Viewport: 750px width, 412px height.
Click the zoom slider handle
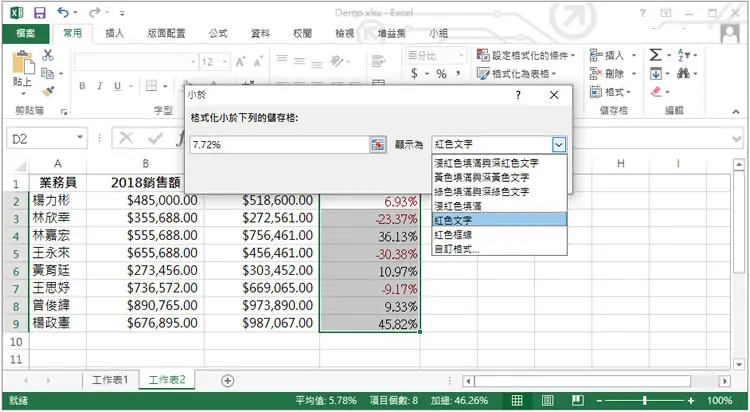[x=645, y=401]
